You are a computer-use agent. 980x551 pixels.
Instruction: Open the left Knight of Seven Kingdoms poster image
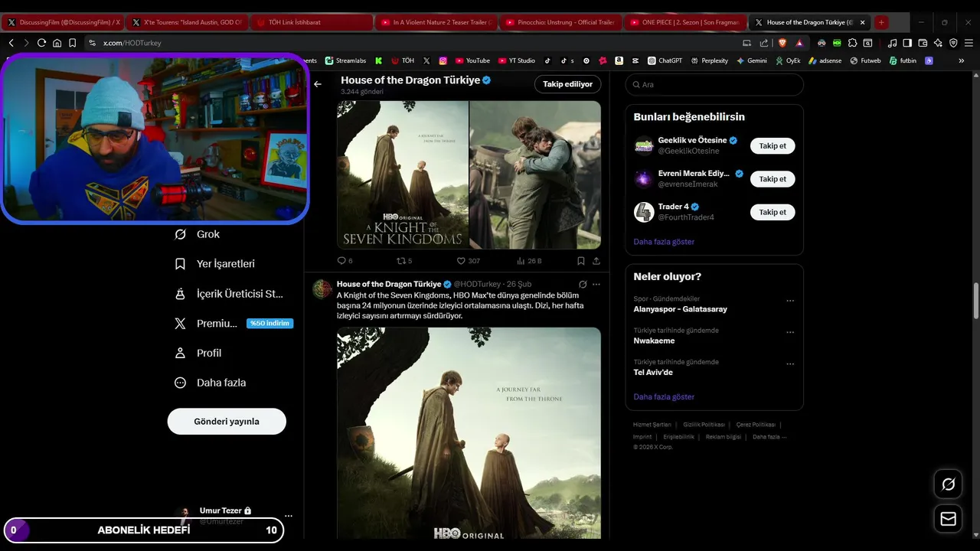(403, 175)
